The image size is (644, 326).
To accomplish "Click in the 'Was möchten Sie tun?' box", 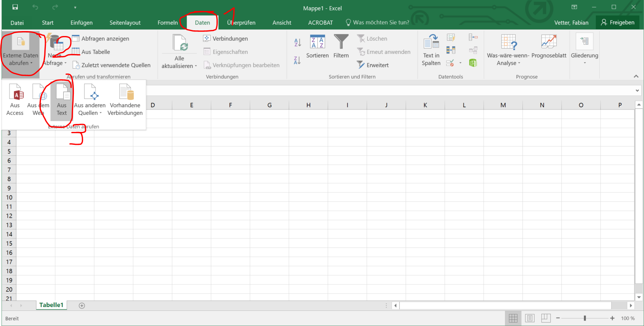I will point(377,23).
